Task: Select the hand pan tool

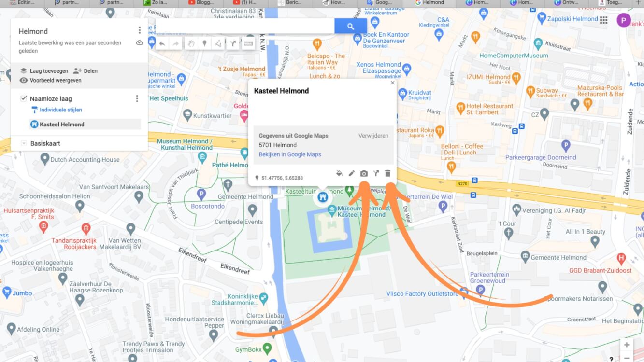Action: pos(191,44)
